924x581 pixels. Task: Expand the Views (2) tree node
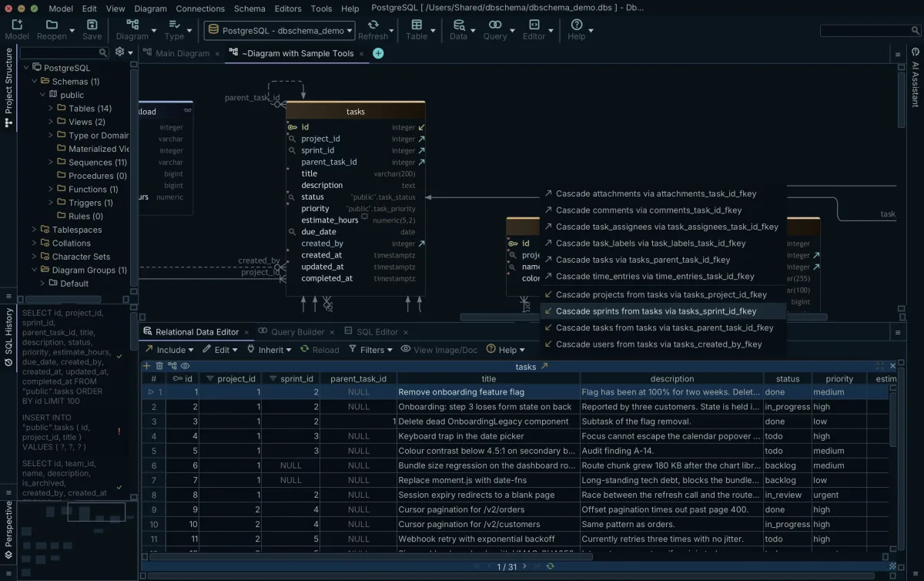(x=51, y=122)
